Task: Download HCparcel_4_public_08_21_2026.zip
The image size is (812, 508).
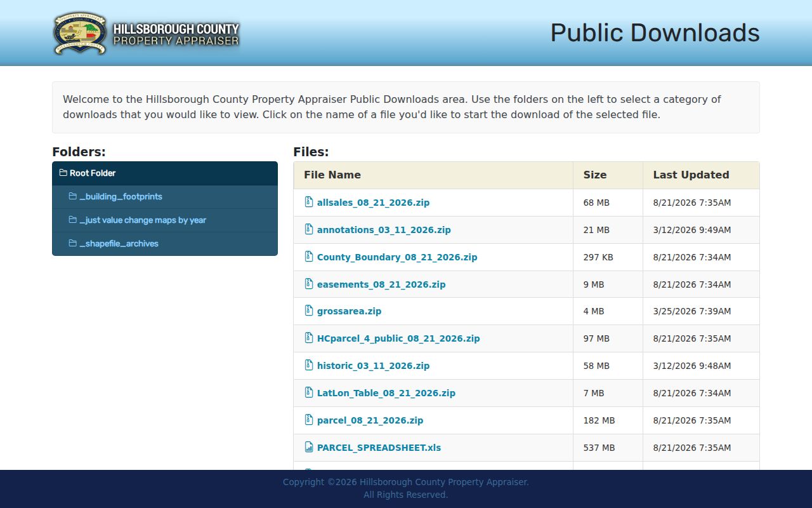Action: [398, 338]
